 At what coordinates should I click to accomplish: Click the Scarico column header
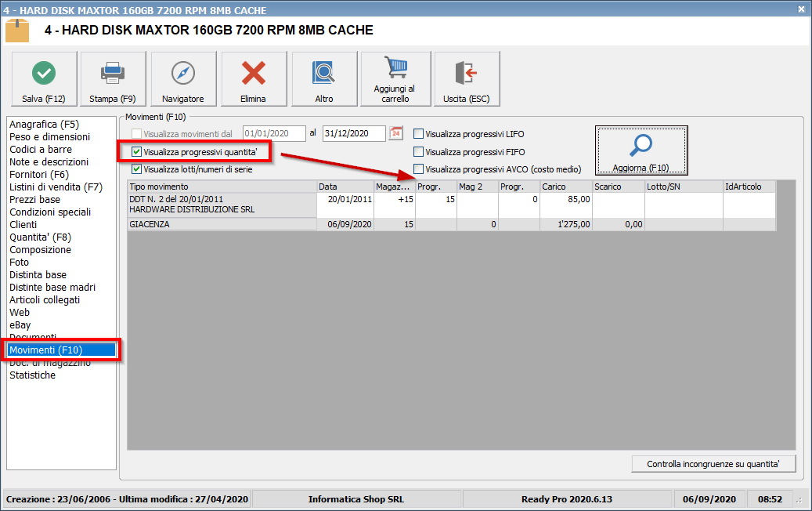point(619,187)
